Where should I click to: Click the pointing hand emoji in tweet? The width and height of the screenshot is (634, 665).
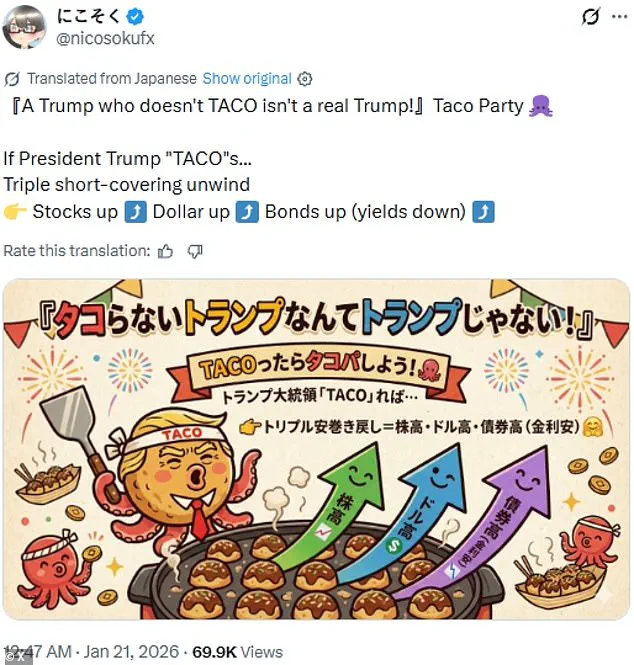14,211
